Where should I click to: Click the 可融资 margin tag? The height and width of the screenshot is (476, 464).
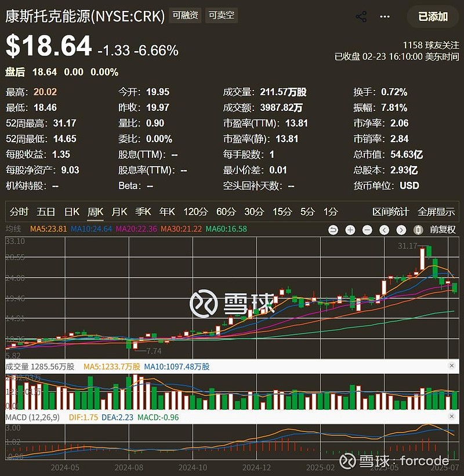(185, 15)
